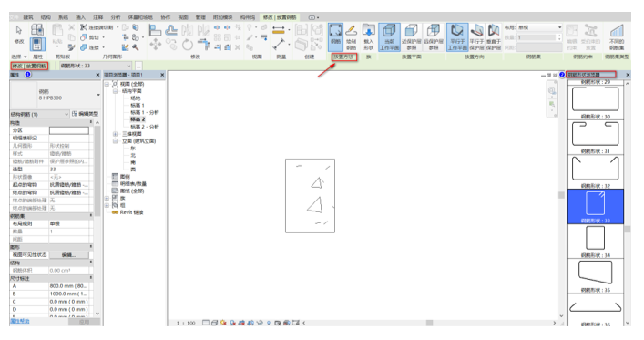Open the Insert (插入) ribbon tab
644x340 pixels.
click(80, 17)
